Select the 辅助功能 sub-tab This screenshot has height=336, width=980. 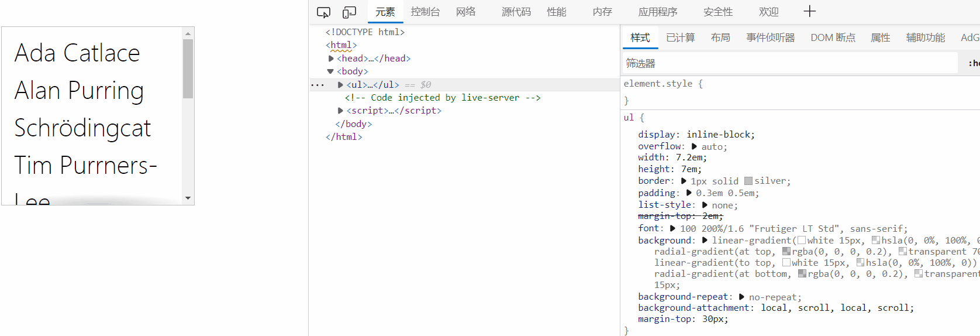pyautogui.click(x=926, y=37)
